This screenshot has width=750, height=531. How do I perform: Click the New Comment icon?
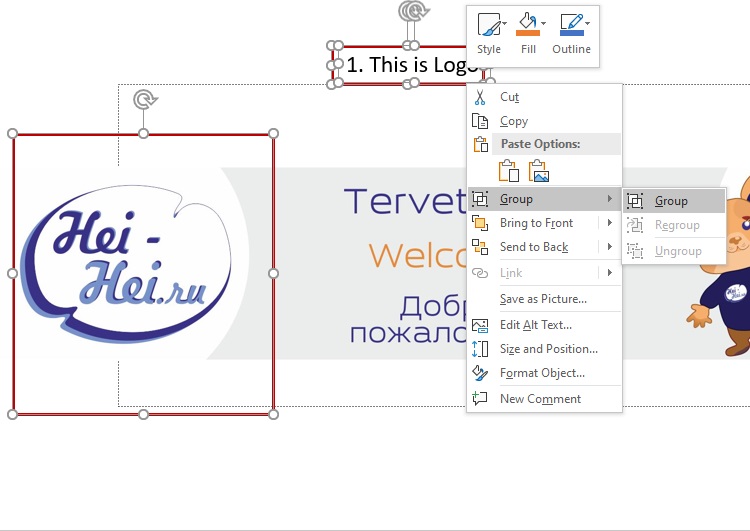click(480, 398)
